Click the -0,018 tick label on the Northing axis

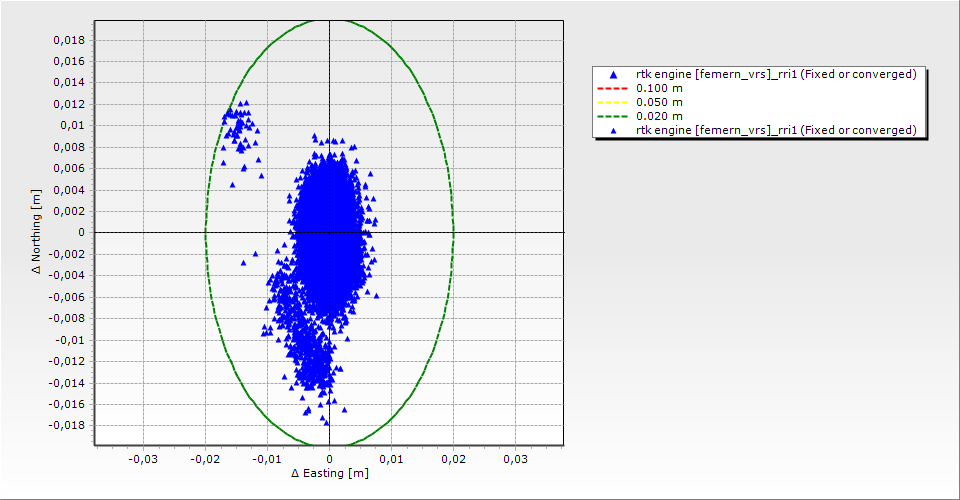coord(66,425)
